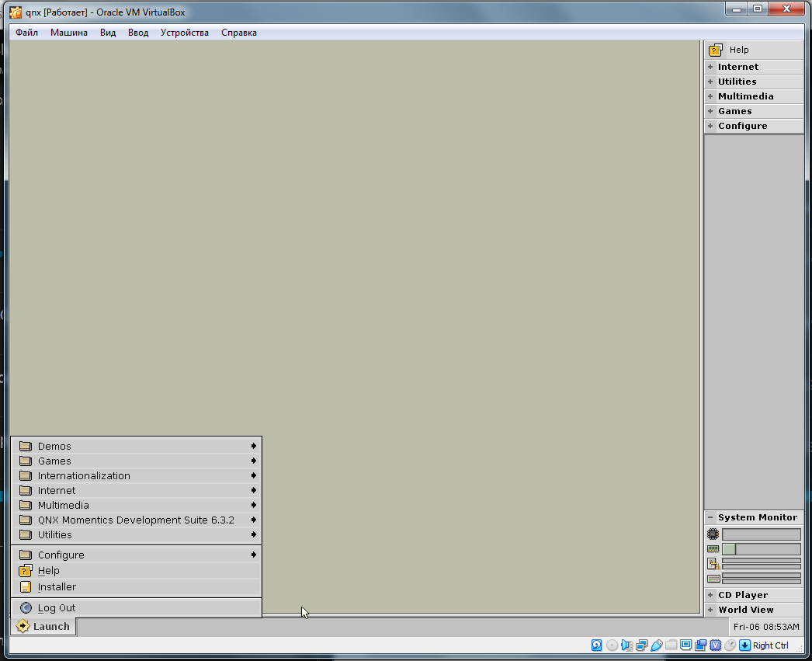
Task: Open the audio speaker indicator in status bar
Action: coord(626,645)
